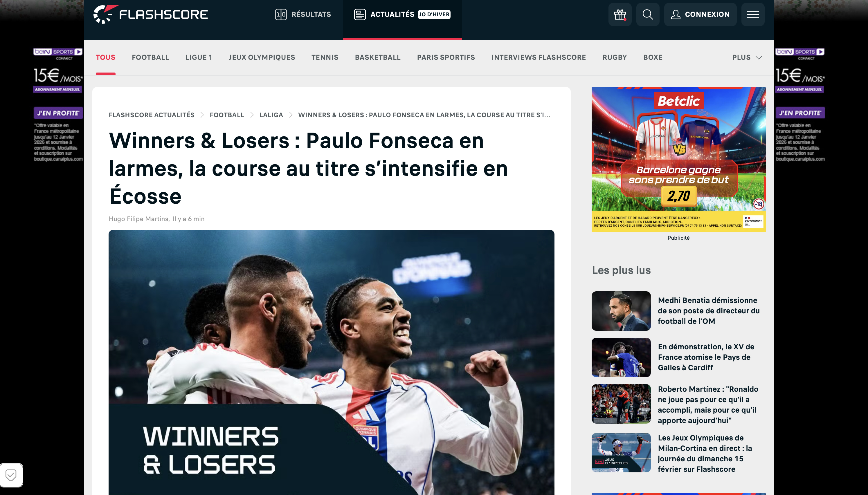Click the JO d'hiver badge
The width and height of the screenshot is (868, 495).
[434, 14]
